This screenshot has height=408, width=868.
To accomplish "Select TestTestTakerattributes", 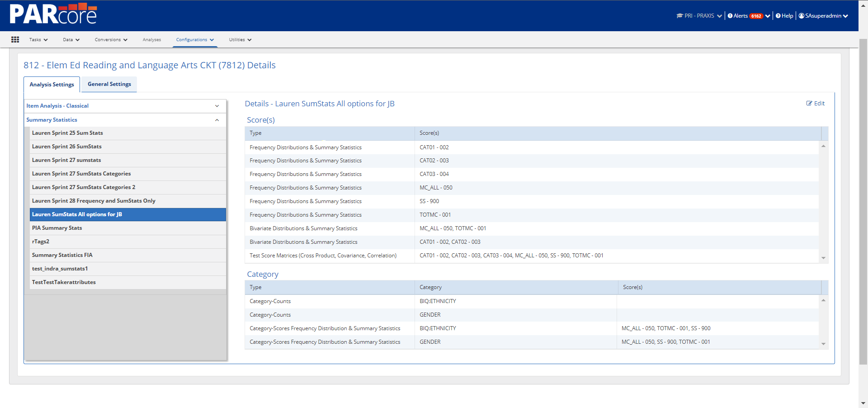I will [x=128, y=282].
